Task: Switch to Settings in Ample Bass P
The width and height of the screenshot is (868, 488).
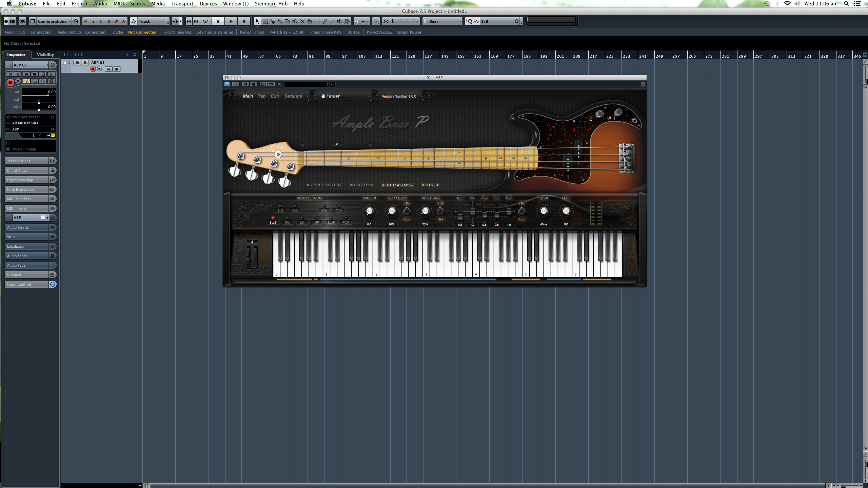Action: [x=293, y=96]
